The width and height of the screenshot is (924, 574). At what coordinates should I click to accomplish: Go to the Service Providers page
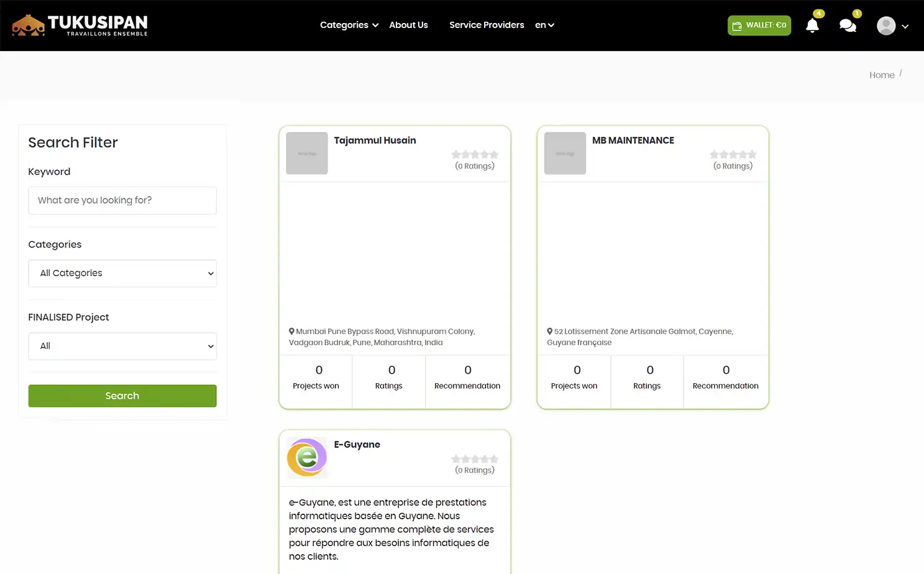487,25
